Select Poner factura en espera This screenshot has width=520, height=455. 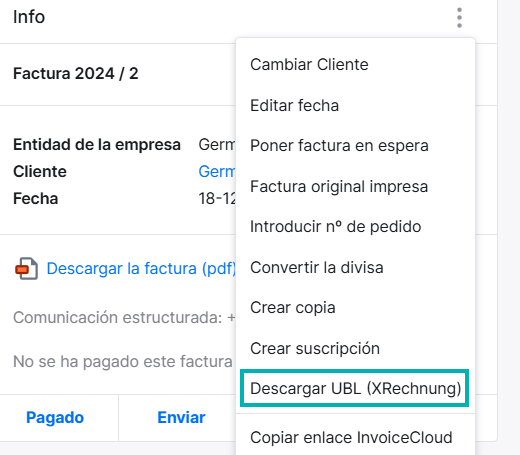click(339, 146)
